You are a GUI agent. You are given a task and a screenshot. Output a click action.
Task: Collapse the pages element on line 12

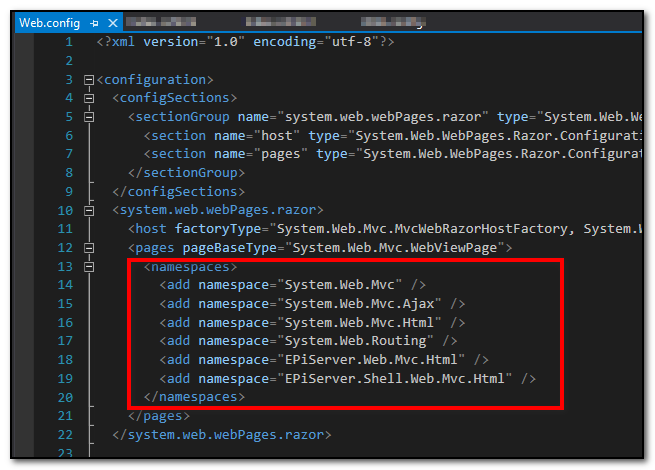pos(90,248)
